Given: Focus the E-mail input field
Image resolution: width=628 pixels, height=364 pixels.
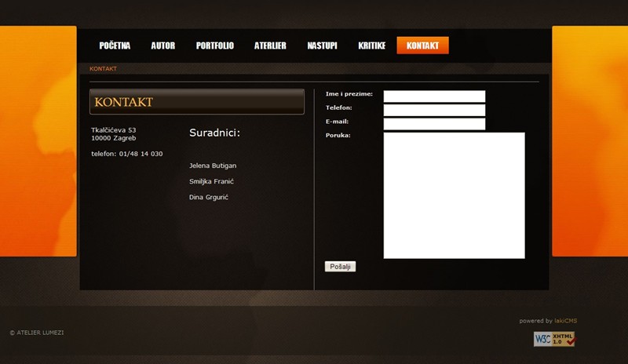Looking at the screenshot, I should coord(434,124).
